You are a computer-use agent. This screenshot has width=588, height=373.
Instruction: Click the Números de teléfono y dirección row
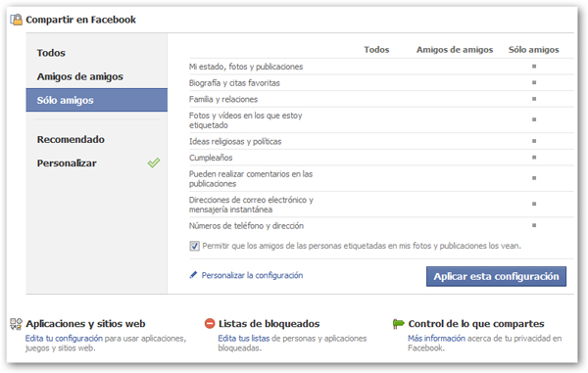point(381,226)
